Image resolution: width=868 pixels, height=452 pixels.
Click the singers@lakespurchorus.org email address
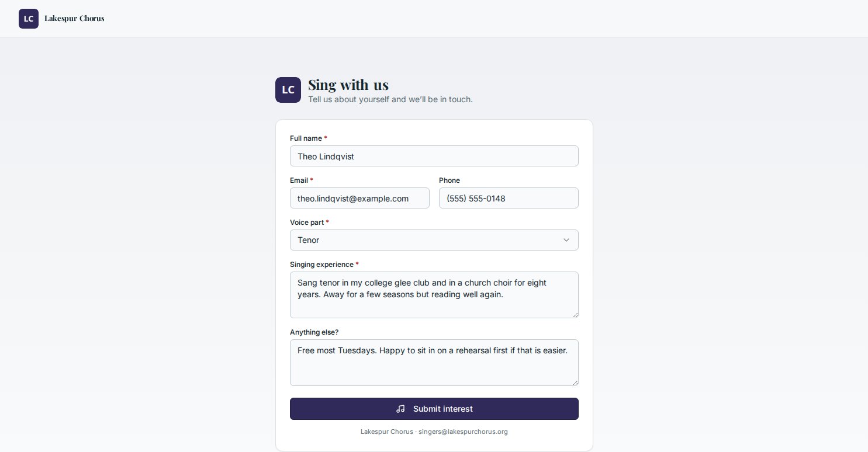[464, 432]
